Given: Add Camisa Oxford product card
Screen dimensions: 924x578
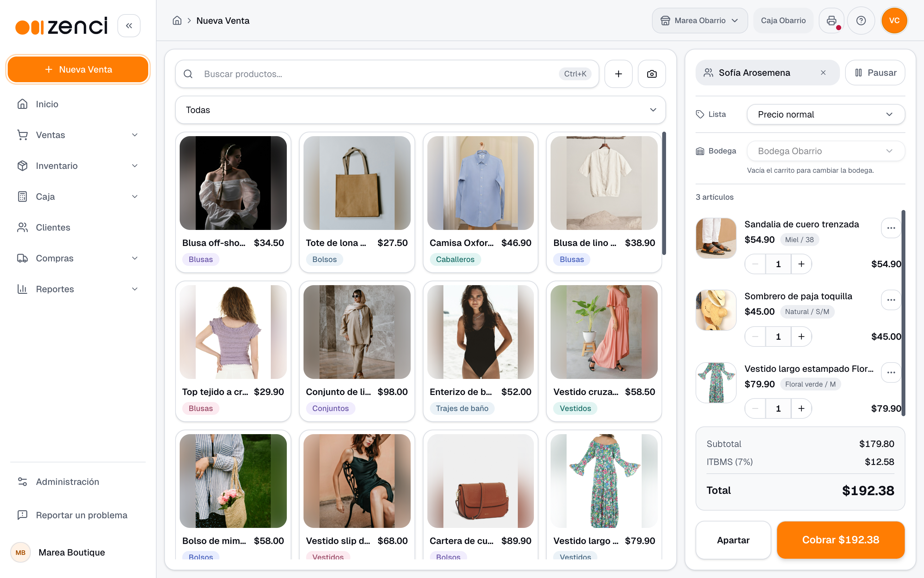Looking at the screenshot, I should click(480, 203).
